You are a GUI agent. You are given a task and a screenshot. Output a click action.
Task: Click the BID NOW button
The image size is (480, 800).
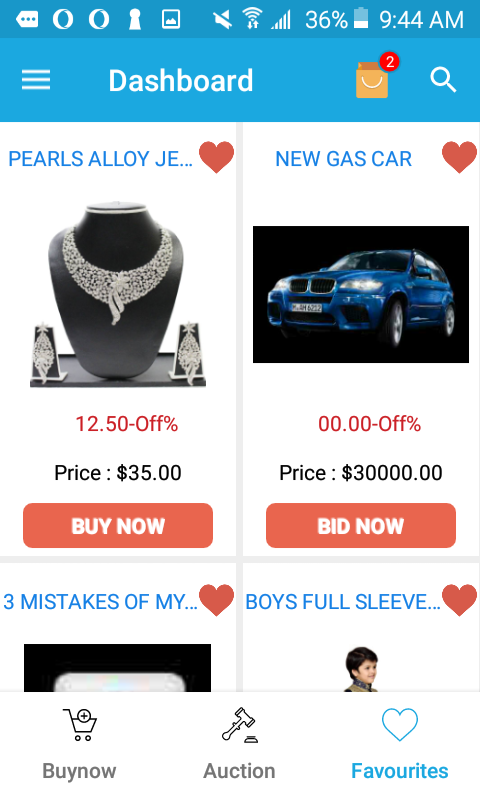[361, 526]
